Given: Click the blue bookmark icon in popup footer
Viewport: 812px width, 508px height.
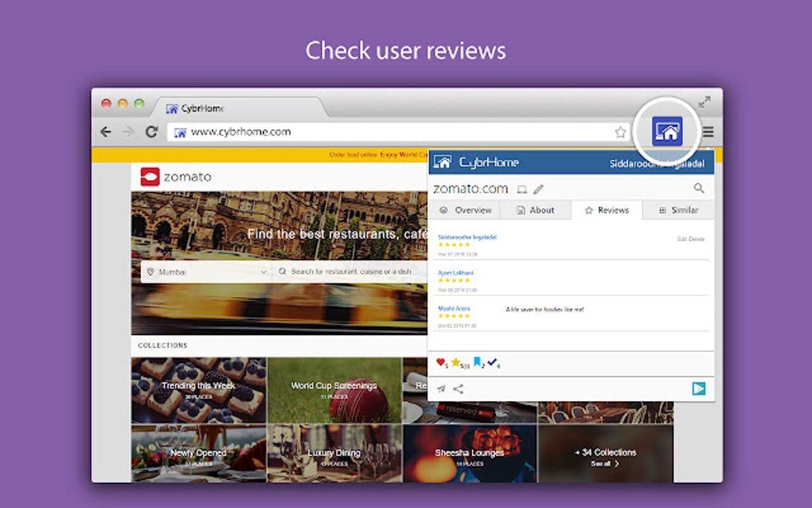Looking at the screenshot, I should [x=478, y=362].
